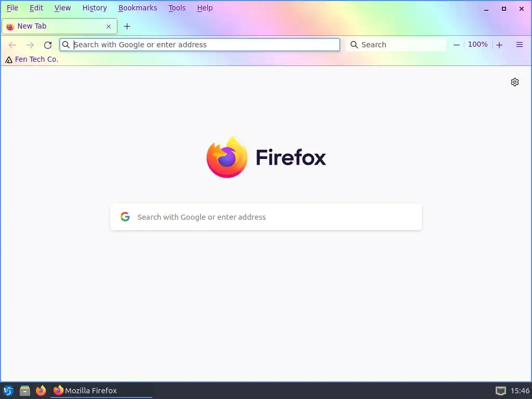Image resolution: width=532 pixels, height=399 pixels.
Task: Minimize the Firefox window
Action: pyautogui.click(x=486, y=9)
